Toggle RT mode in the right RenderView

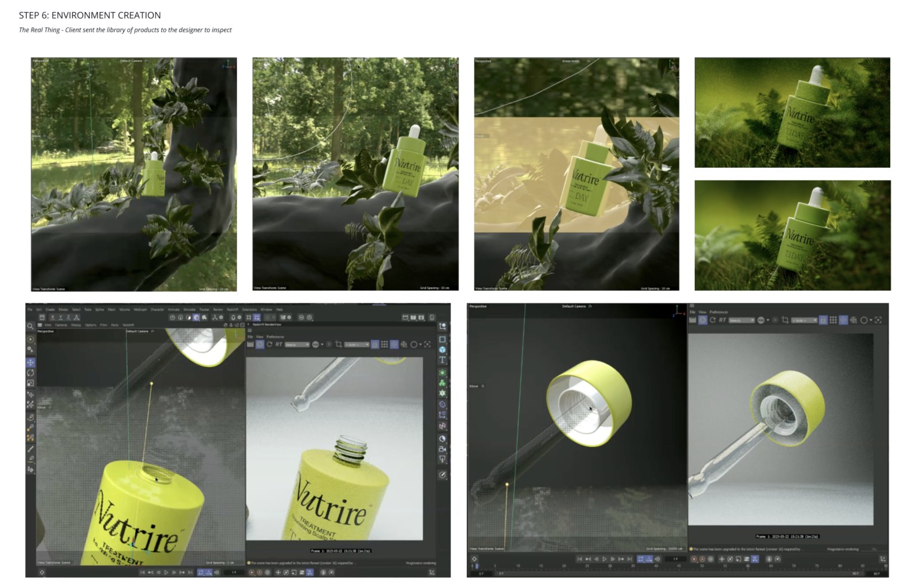[722, 321]
